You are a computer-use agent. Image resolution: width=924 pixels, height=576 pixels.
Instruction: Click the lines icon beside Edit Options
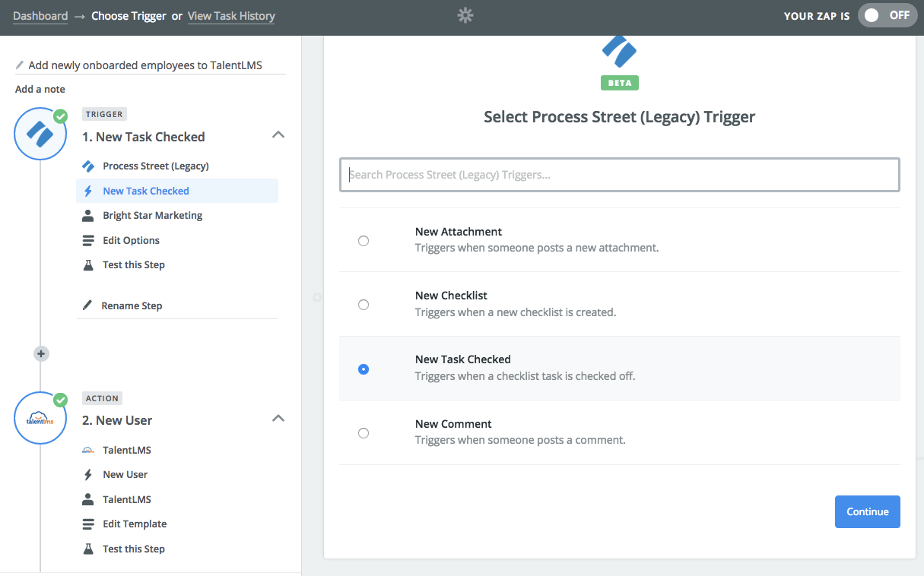click(x=88, y=240)
